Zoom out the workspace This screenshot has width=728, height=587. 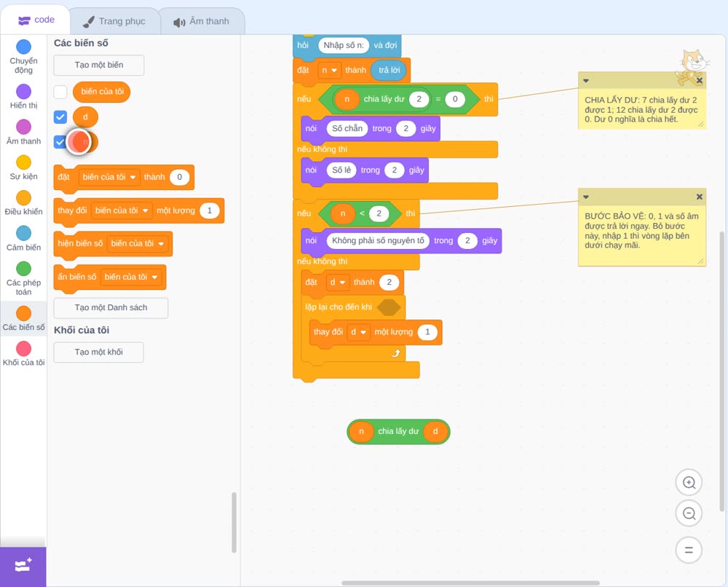[x=689, y=513]
